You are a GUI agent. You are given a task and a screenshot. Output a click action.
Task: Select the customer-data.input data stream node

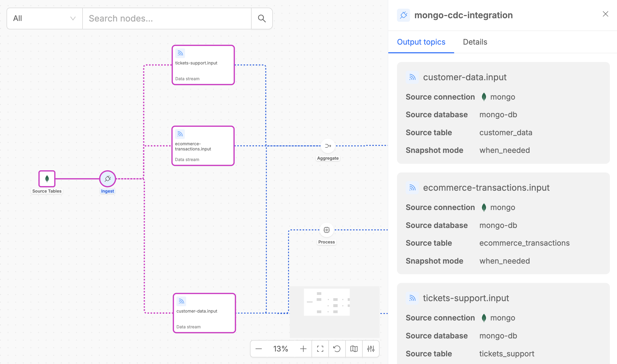click(x=204, y=313)
